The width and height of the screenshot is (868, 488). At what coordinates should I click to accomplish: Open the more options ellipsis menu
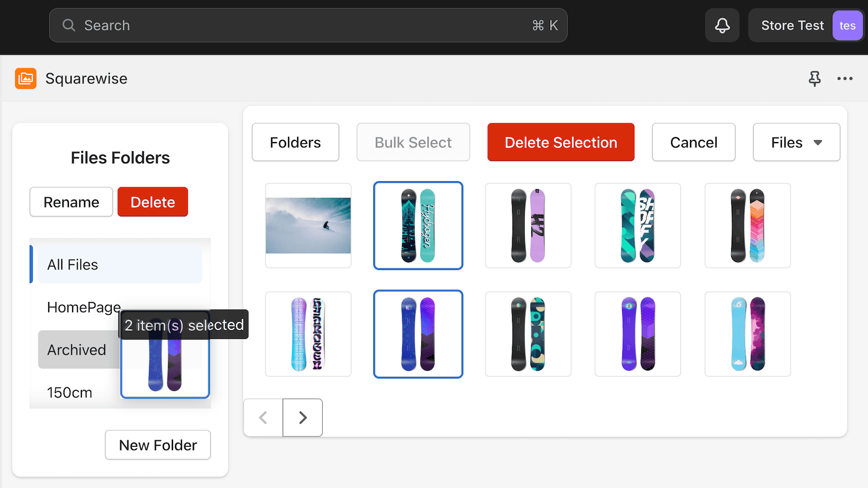845,79
